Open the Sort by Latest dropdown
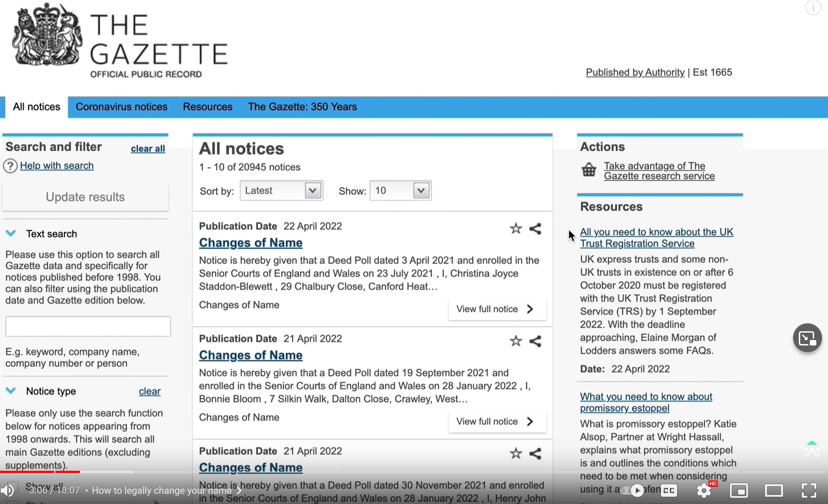 pos(281,191)
